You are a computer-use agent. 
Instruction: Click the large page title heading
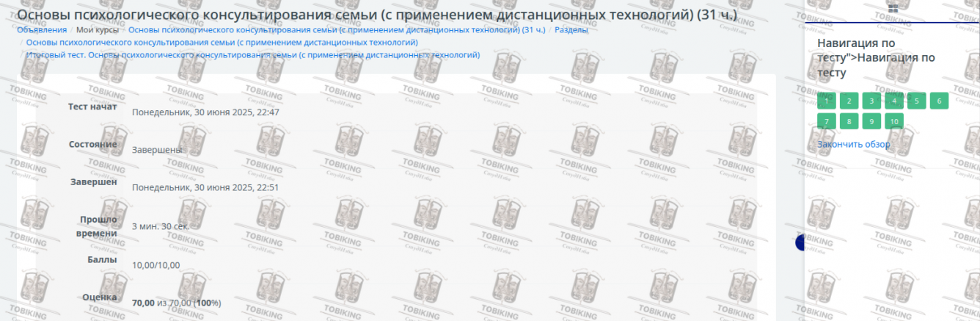coord(377,15)
